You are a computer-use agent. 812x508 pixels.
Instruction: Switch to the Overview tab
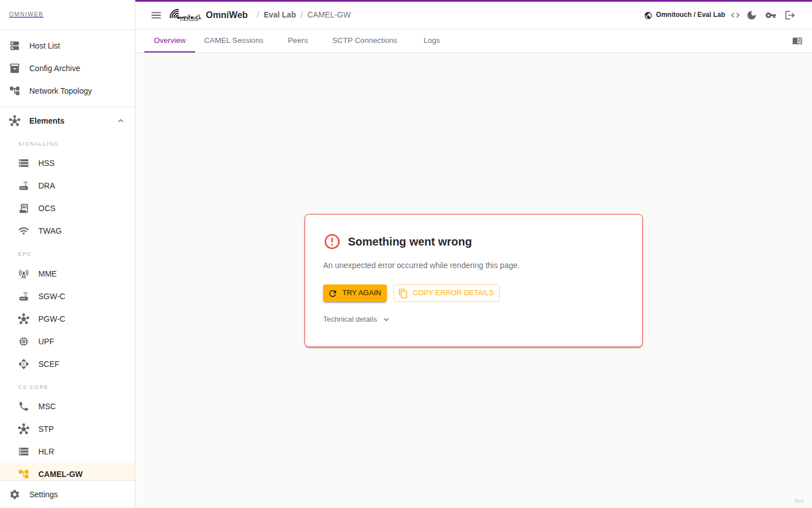170,41
